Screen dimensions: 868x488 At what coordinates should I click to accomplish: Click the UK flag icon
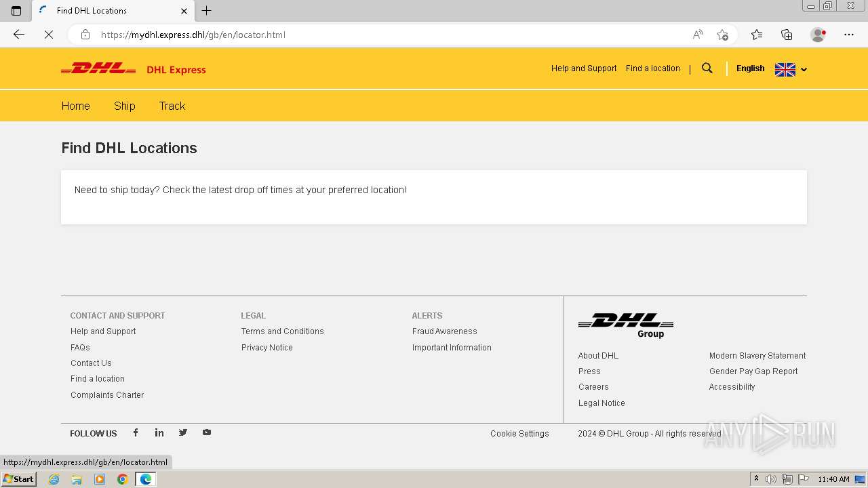(785, 70)
